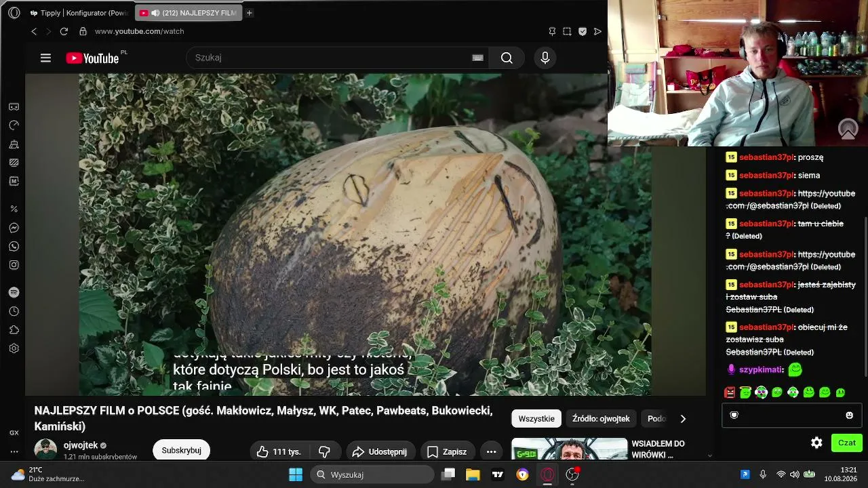Click the webcam overlay scroll-up arrow
Screen dimensions: 868x488
[848, 128]
